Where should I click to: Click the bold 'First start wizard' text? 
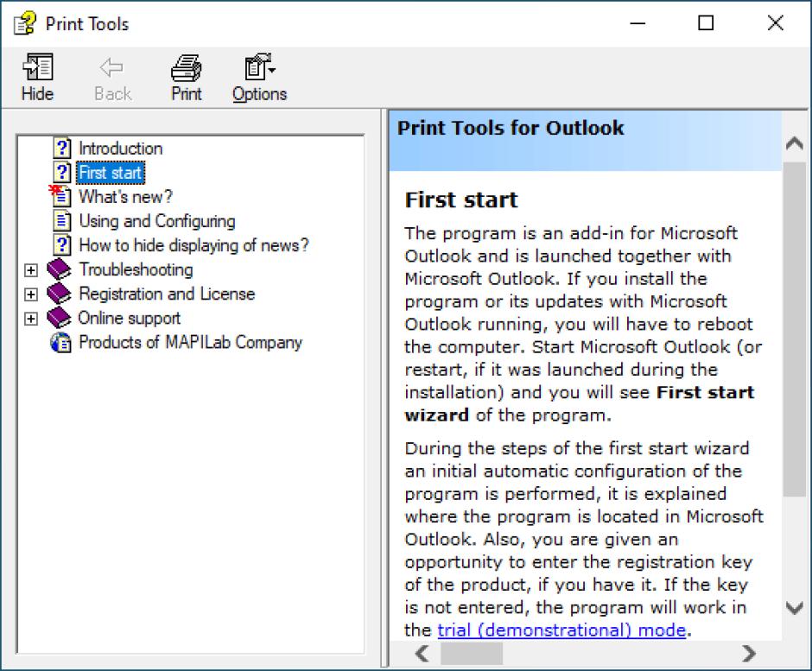point(579,403)
